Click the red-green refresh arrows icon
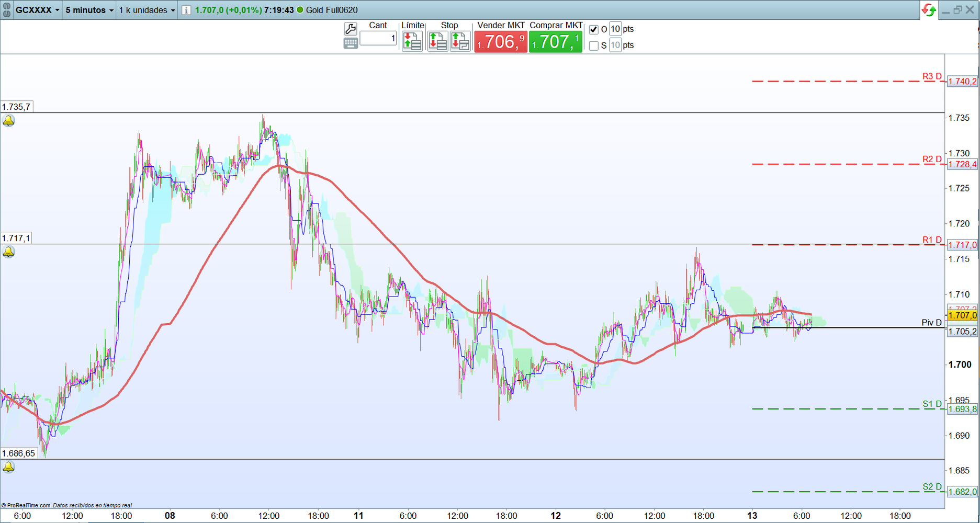980x523 pixels. (929, 10)
